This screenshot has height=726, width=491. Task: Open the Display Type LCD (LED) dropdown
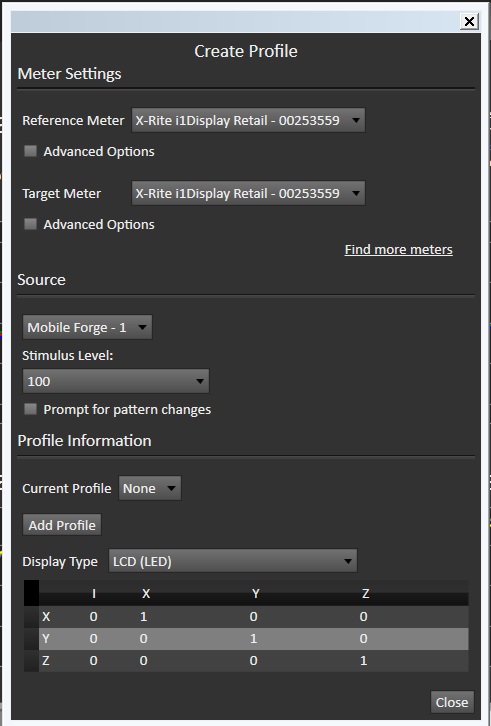[233, 561]
